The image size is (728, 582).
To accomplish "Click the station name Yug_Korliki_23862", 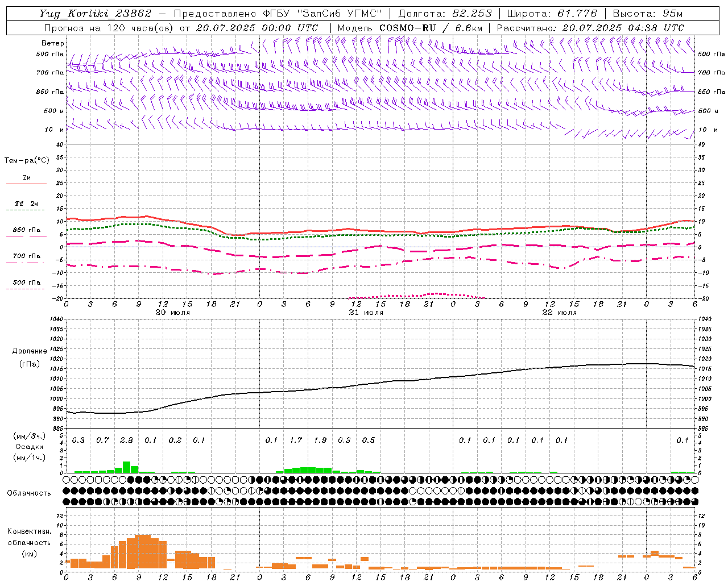I will 96,14.
